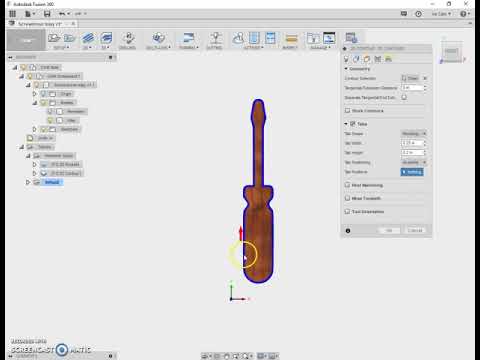Select the highlighted Setup2 tree item
This screenshot has height=360, width=480.
click(52, 182)
